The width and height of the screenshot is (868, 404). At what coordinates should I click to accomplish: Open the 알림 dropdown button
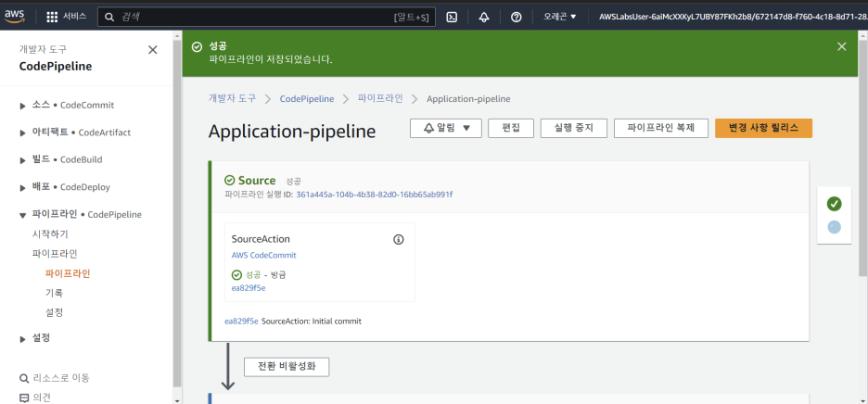(x=446, y=128)
